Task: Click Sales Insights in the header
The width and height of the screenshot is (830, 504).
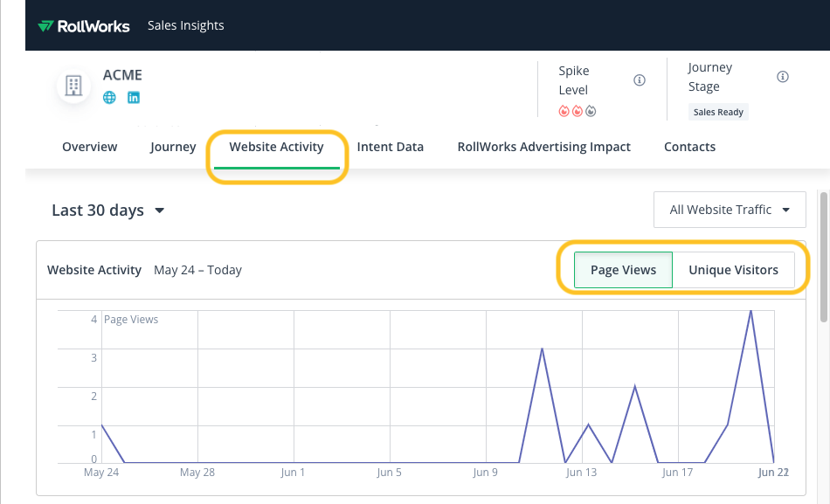Action: (x=186, y=25)
